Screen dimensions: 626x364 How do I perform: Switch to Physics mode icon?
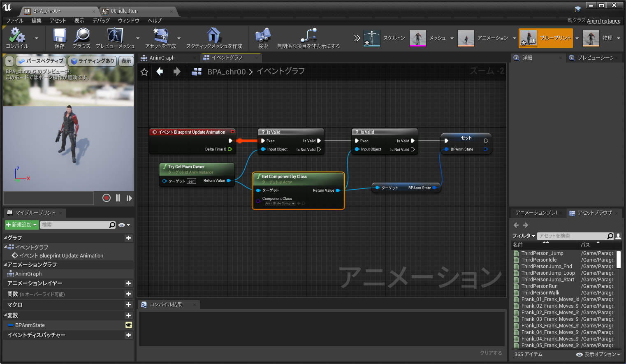click(x=591, y=38)
